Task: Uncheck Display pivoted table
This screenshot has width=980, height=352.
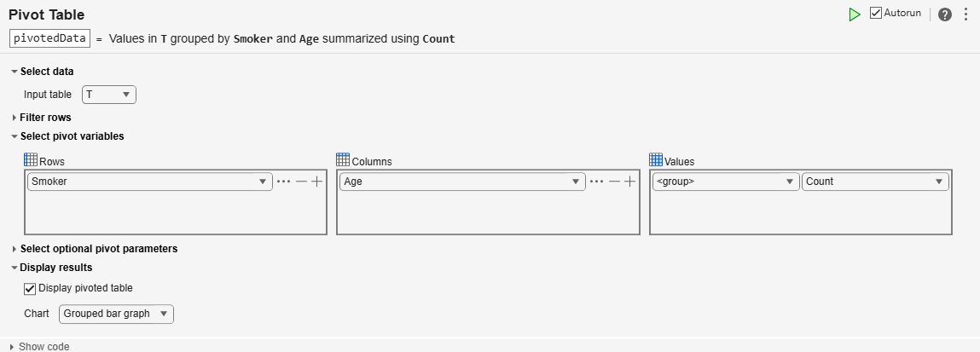Action: tap(30, 288)
